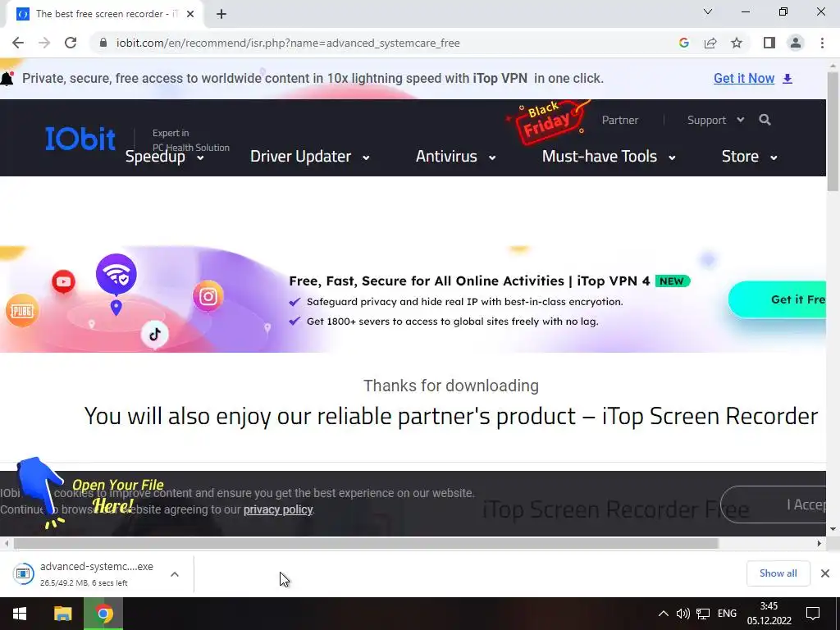Go back to the previous page
The height and width of the screenshot is (630, 840).
point(18,43)
